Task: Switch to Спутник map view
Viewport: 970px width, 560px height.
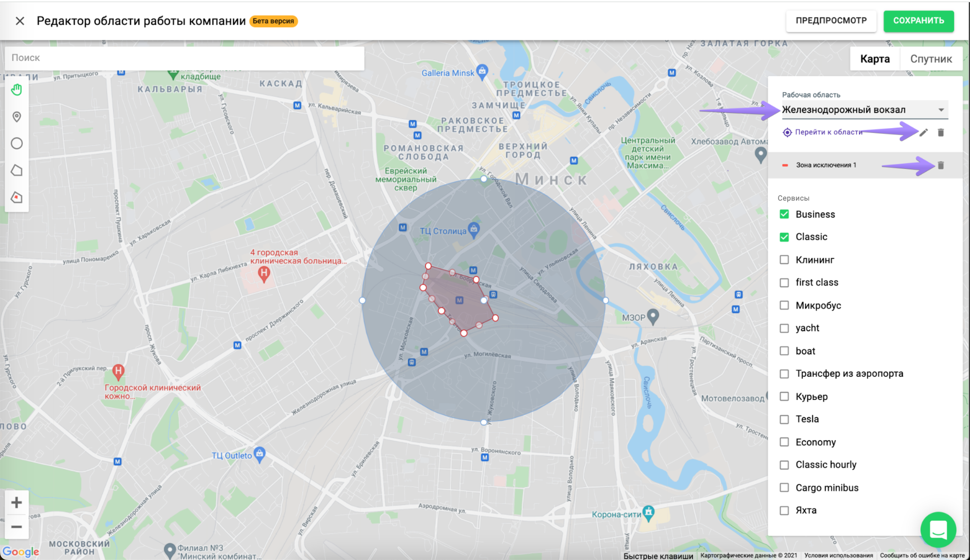Action: (x=931, y=59)
